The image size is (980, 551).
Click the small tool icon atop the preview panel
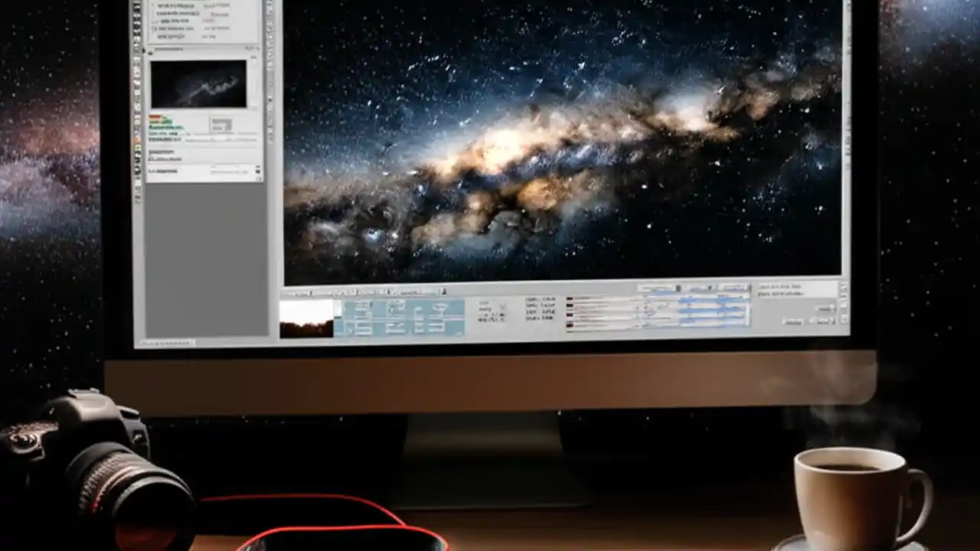149,54
